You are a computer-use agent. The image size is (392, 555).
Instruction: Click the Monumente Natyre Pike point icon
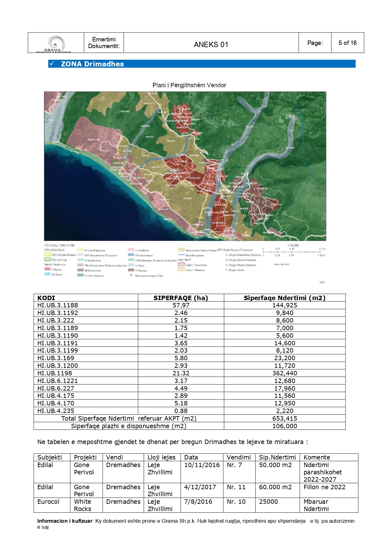[131, 275]
